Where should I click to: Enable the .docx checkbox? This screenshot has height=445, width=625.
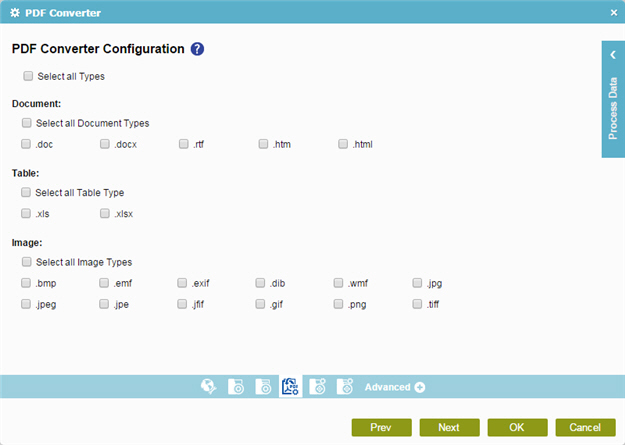click(105, 144)
